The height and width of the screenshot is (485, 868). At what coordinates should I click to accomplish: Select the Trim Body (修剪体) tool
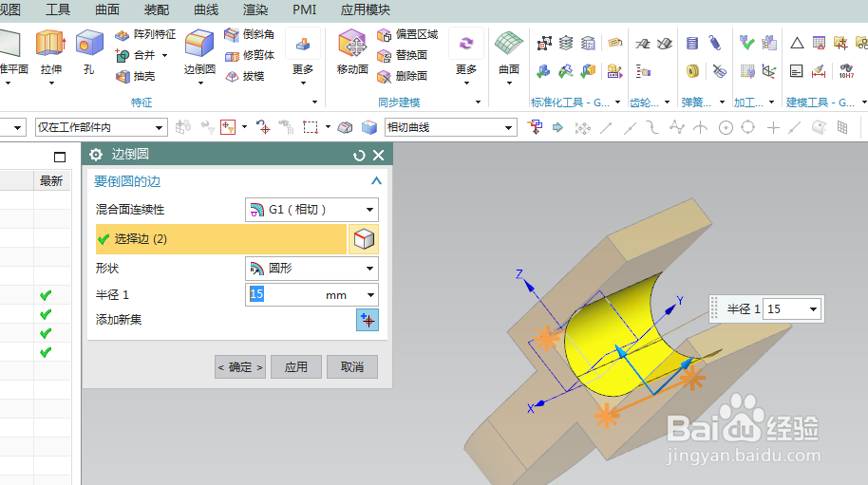click(x=249, y=55)
